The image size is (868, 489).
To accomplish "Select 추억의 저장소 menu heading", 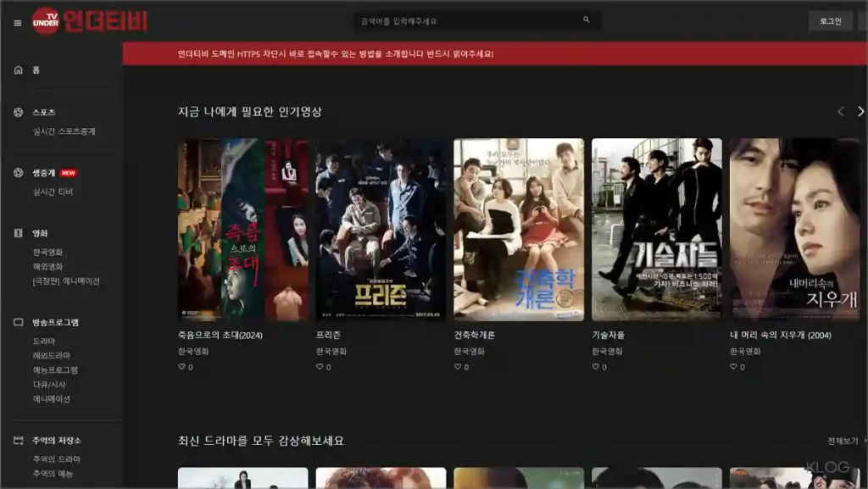I will (57, 441).
